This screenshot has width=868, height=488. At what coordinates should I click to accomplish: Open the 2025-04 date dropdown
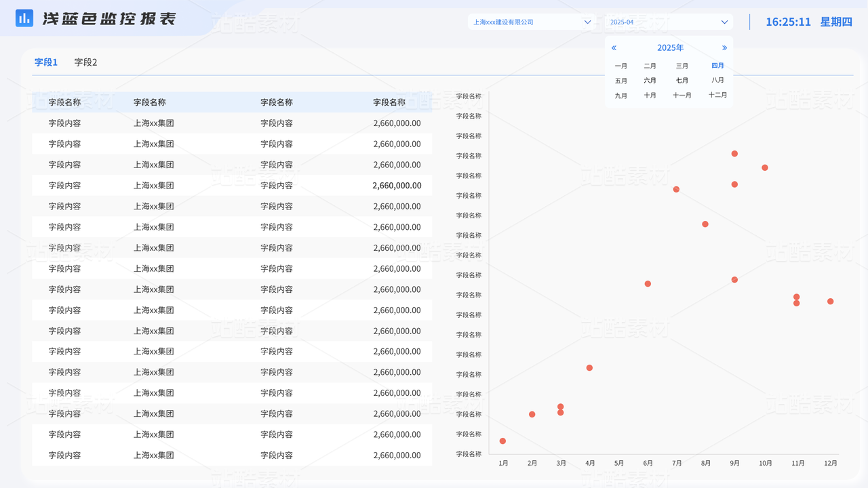coord(669,22)
